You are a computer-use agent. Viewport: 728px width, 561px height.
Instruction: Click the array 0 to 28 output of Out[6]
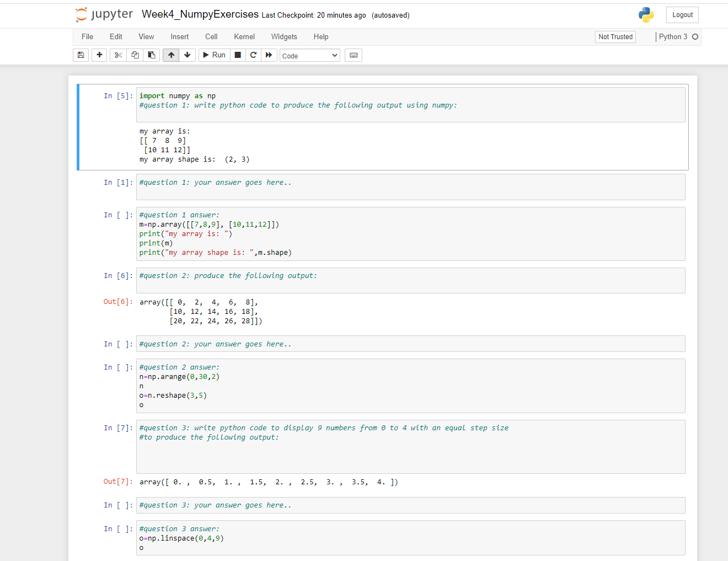(x=201, y=312)
